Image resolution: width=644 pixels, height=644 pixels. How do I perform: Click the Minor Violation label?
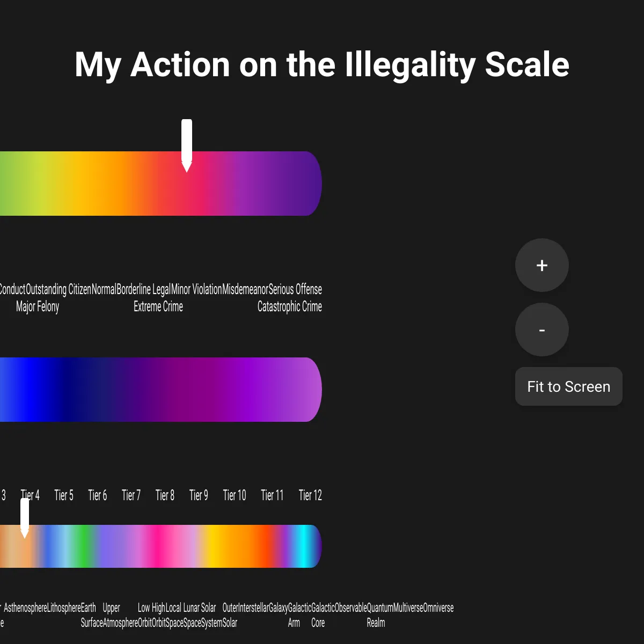196,289
